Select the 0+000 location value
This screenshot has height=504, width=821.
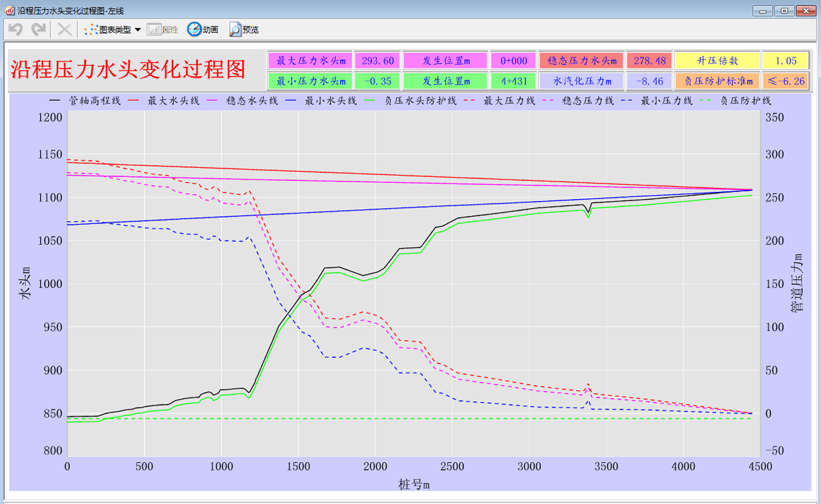click(x=513, y=61)
